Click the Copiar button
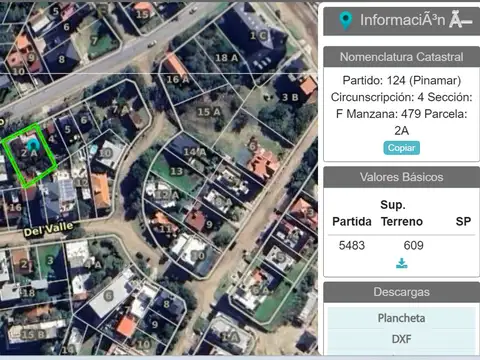This screenshot has width=480, height=360. [x=401, y=148]
